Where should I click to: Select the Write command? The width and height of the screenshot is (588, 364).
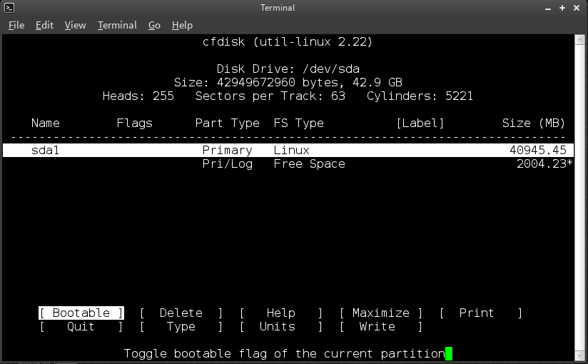click(381, 326)
